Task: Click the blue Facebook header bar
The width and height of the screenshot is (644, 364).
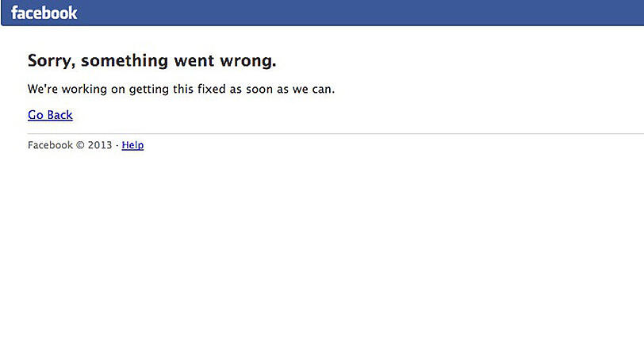Action: point(323,13)
